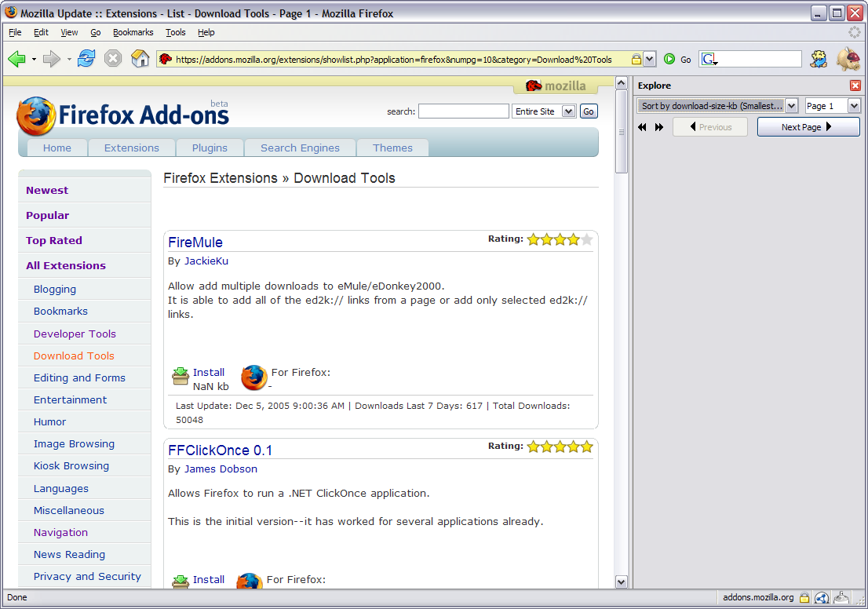Open the sort-by download-size dropdown

click(x=791, y=106)
